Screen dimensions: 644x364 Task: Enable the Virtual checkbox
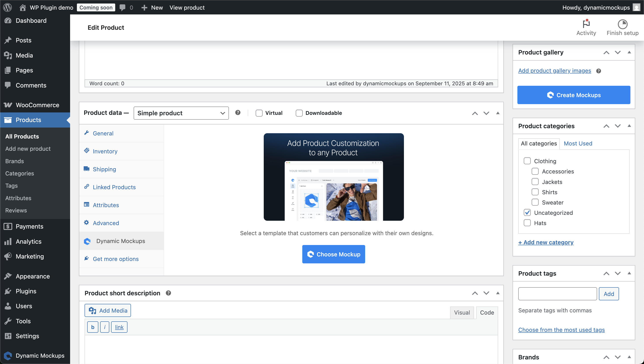coord(259,113)
